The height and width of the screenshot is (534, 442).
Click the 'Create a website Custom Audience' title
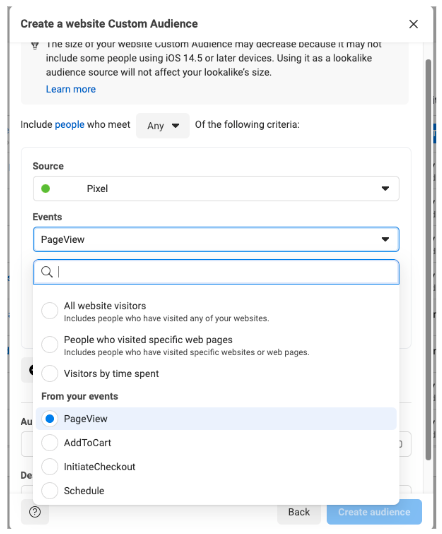coord(109,24)
